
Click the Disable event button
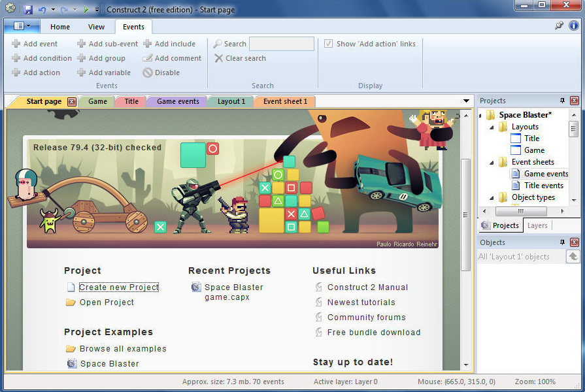(x=161, y=73)
